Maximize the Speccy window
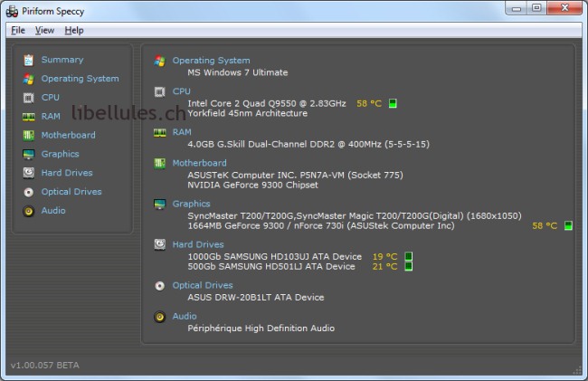 536,8
